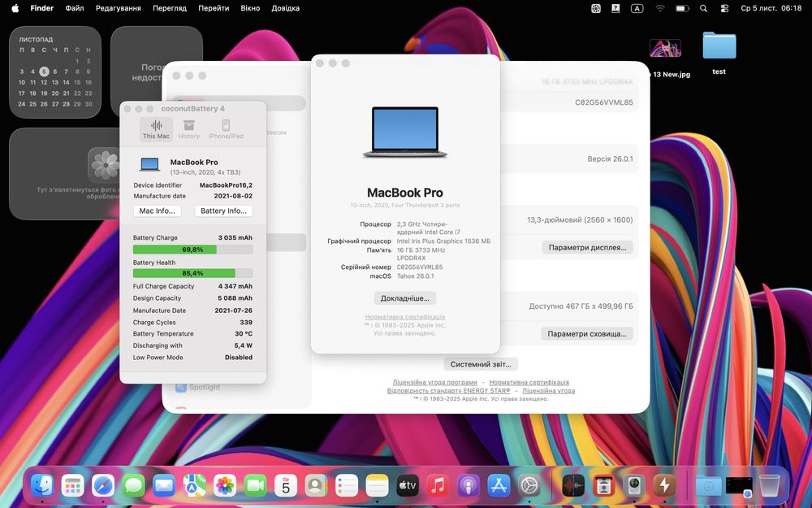The image size is (812, 508).
Task: Open Maps app in Dock
Action: click(194, 486)
